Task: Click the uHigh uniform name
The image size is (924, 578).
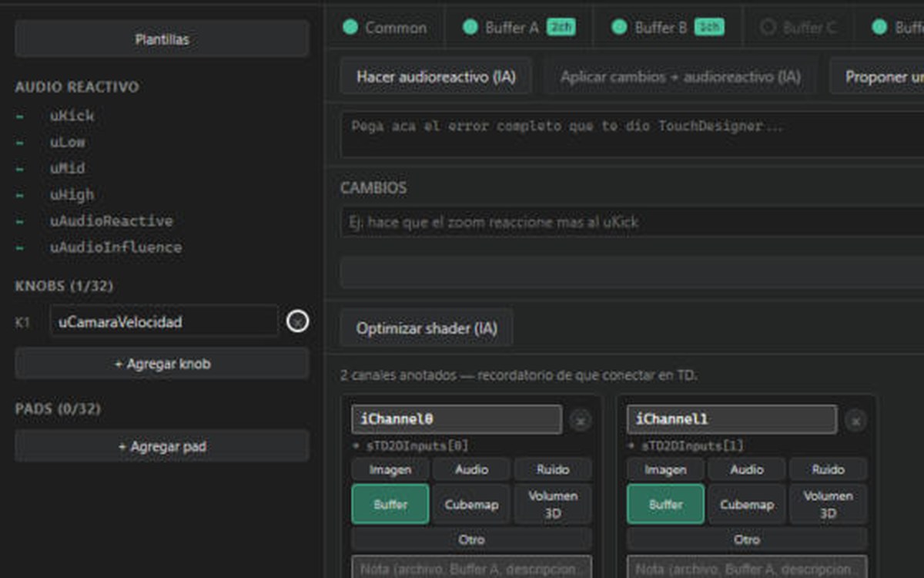Action: (x=72, y=194)
